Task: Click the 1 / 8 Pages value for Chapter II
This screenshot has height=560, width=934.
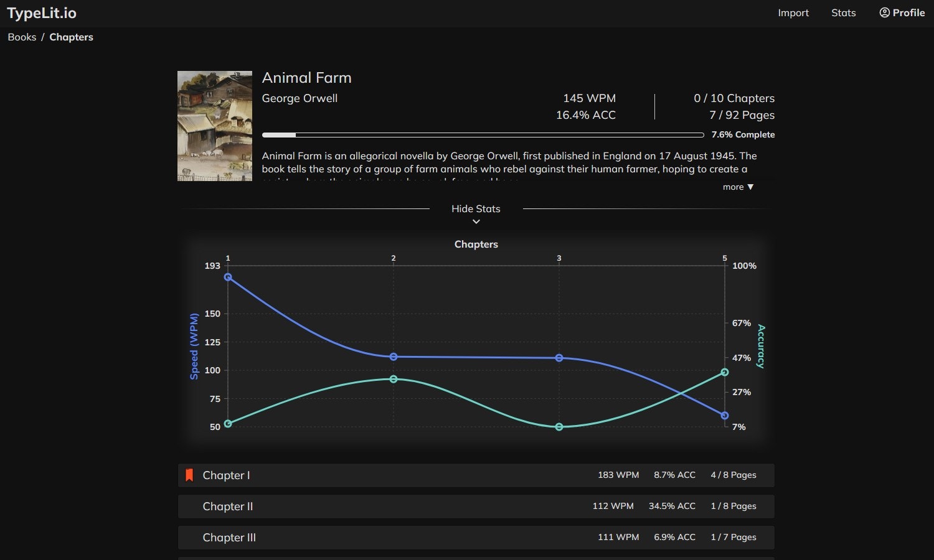Action: click(734, 506)
